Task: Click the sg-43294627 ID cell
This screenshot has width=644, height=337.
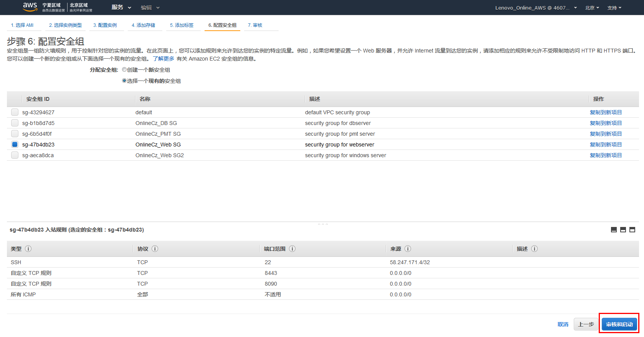Action: (x=38, y=112)
